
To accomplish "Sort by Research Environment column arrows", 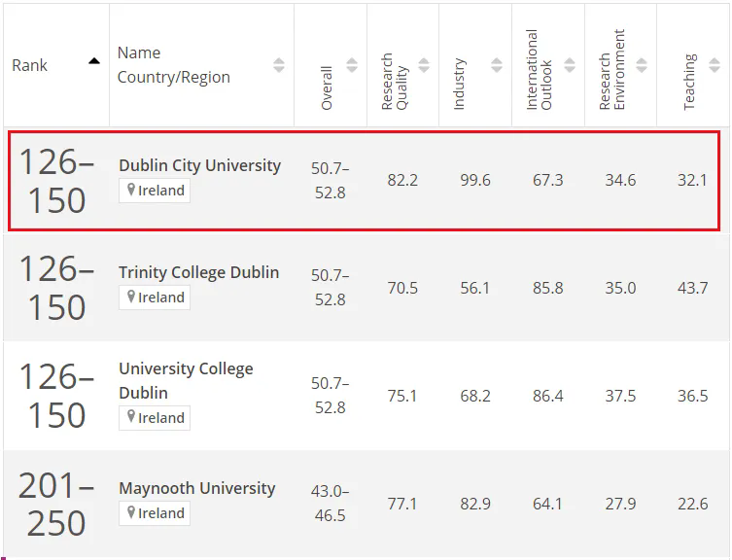I will [642, 65].
